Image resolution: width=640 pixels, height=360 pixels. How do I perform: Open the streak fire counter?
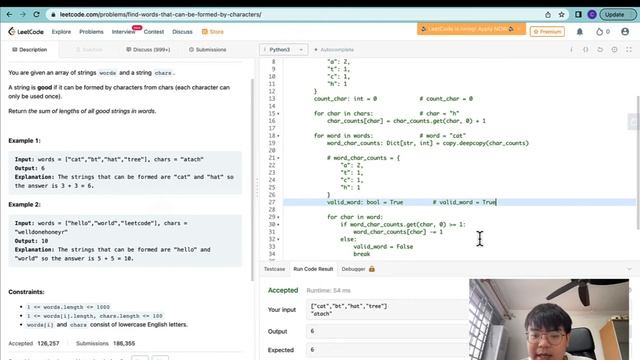coord(602,31)
